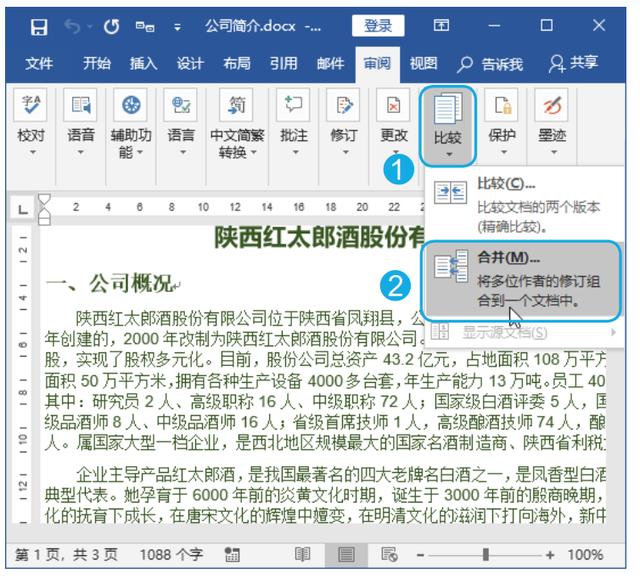Click the 登录 sign-in button
The image size is (640, 579).
coord(378,26)
